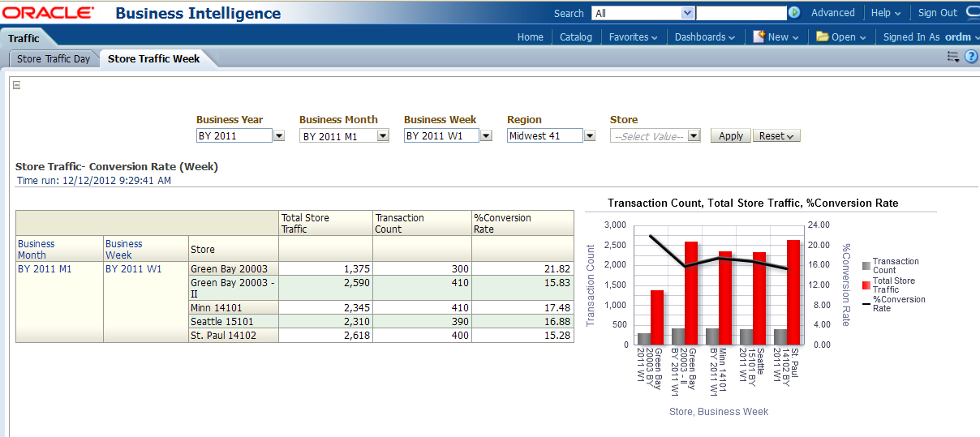Click the red Total Store Traffic legend swatch

pyautogui.click(x=866, y=285)
